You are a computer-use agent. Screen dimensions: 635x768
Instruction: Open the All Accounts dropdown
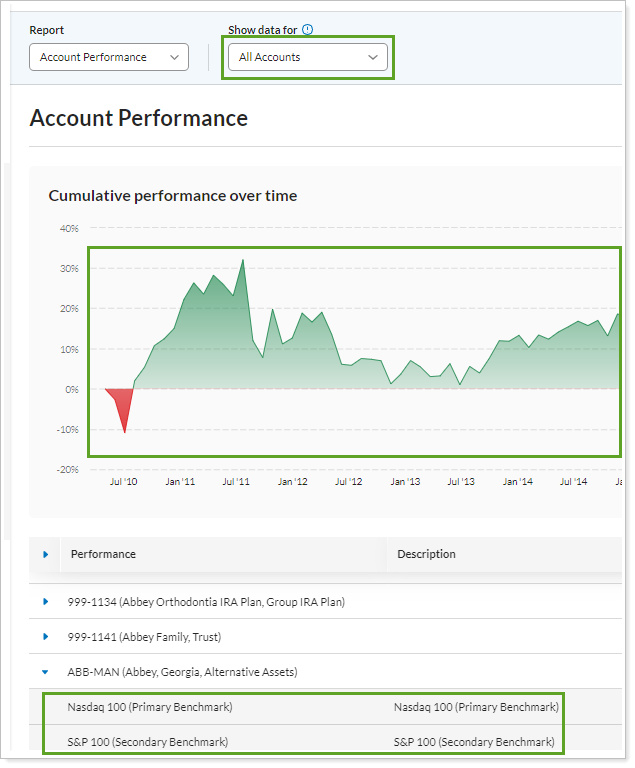[x=307, y=58]
